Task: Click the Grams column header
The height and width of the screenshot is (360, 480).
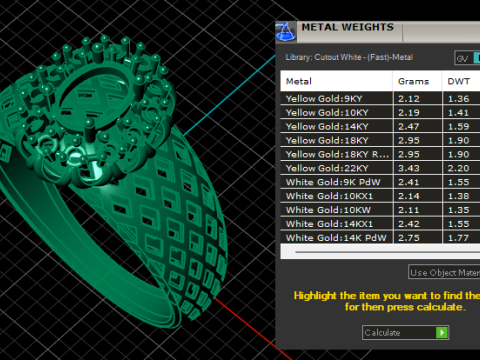Action: (x=417, y=81)
